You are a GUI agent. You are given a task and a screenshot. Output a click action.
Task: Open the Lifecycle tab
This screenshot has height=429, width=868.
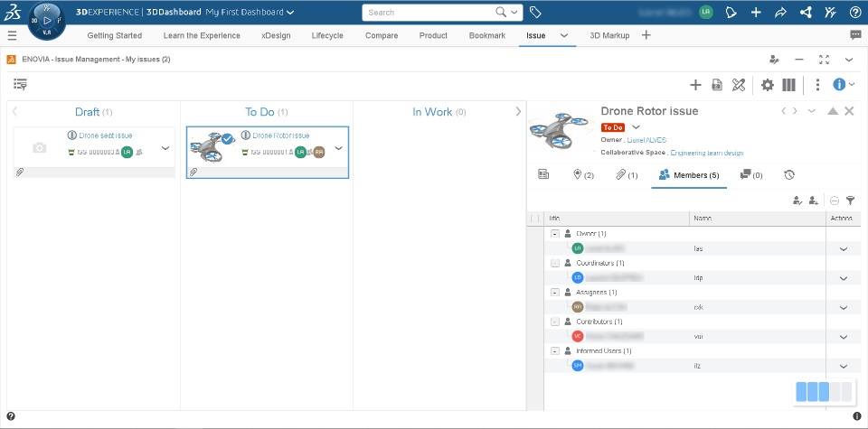[326, 35]
